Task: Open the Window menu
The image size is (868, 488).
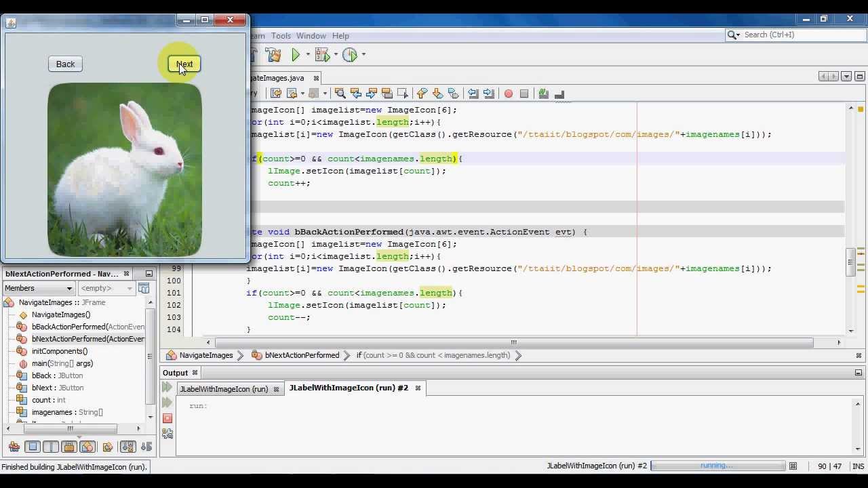Action: (x=311, y=36)
